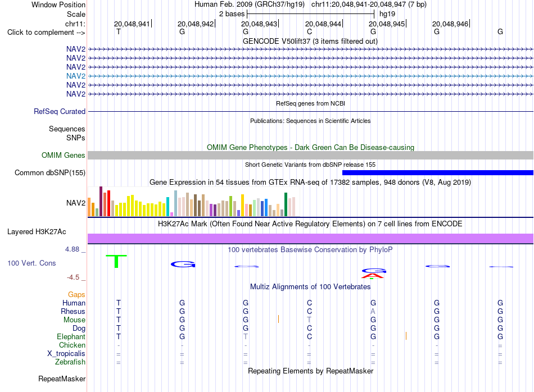Click the '2 bases' scale text
The image size is (534, 392).
click(232, 14)
